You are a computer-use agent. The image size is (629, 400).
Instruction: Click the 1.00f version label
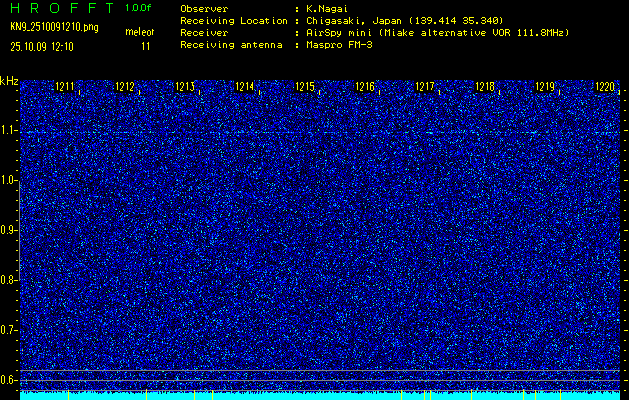pyautogui.click(x=139, y=7)
